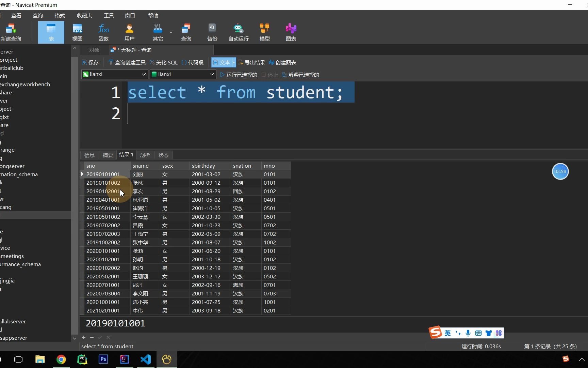Image resolution: width=588 pixels, height=368 pixels.
Task: Open the Backup (备份) toolbar icon
Action: coord(212,32)
